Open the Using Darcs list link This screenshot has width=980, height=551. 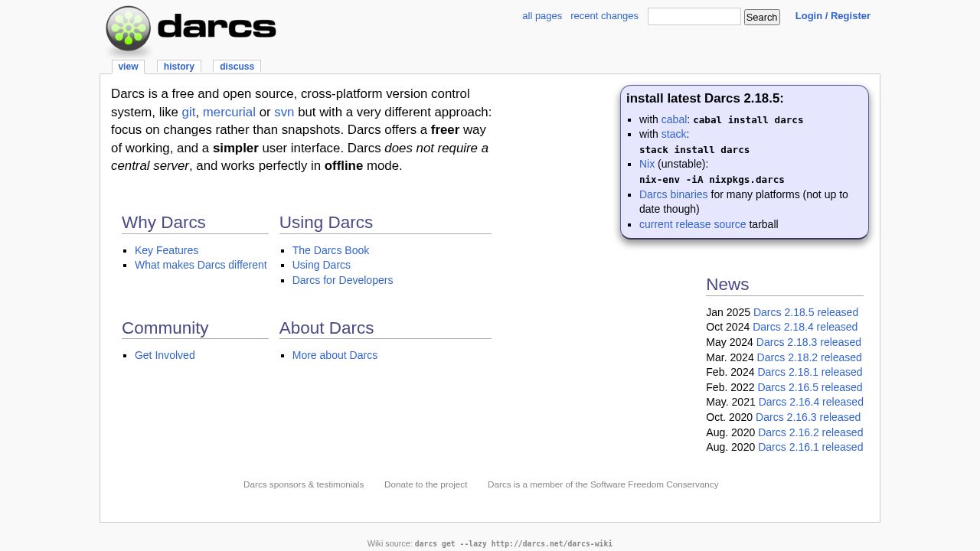point(322,265)
